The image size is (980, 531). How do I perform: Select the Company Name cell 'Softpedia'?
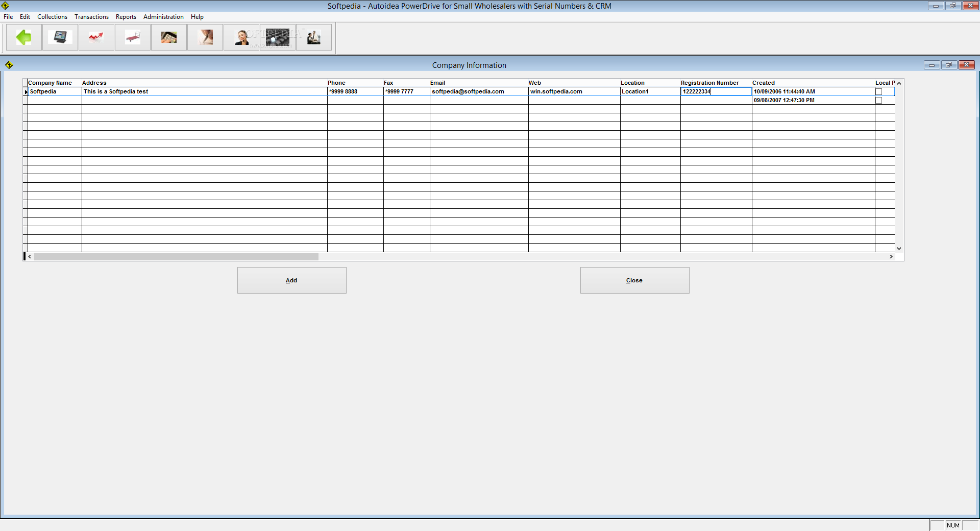pyautogui.click(x=55, y=92)
